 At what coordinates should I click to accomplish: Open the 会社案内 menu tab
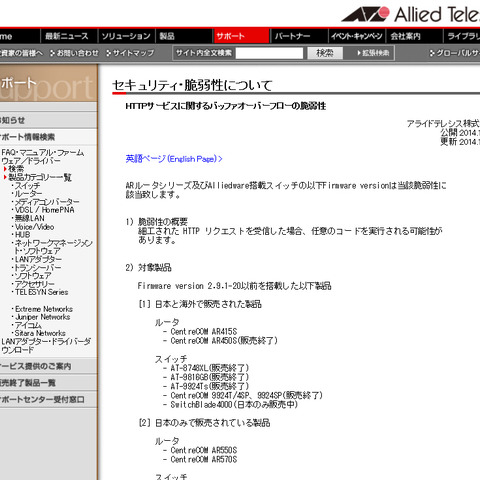click(414, 36)
